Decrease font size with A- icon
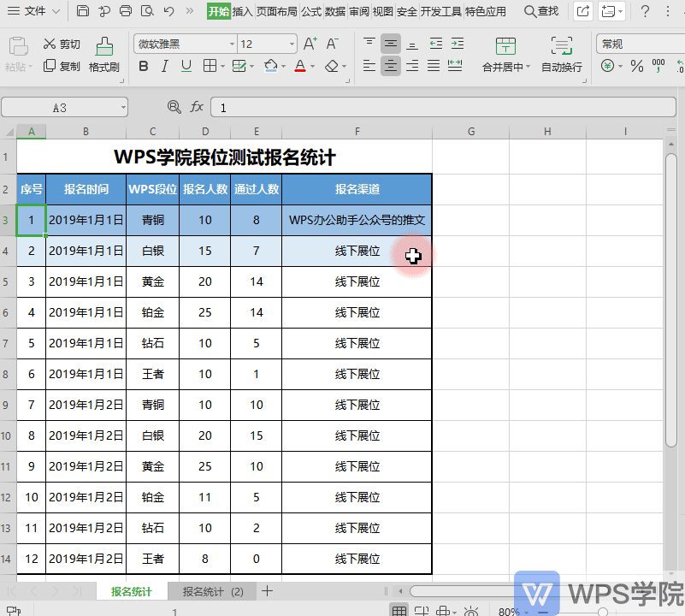This screenshot has height=616, width=685. 332,44
